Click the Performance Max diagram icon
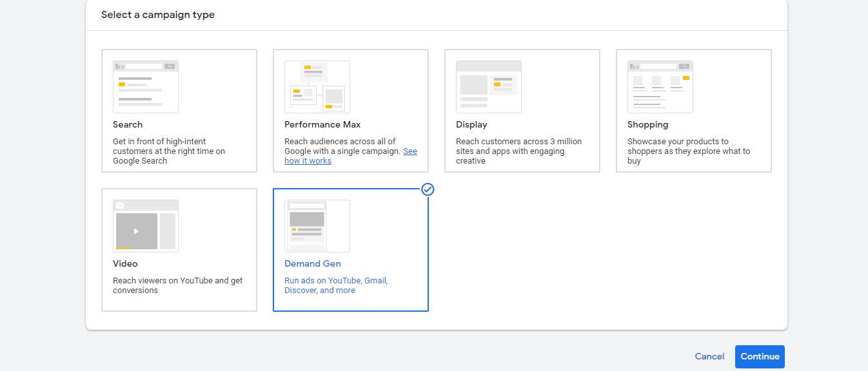This screenshot has height=371, width=868. (317, 87)
